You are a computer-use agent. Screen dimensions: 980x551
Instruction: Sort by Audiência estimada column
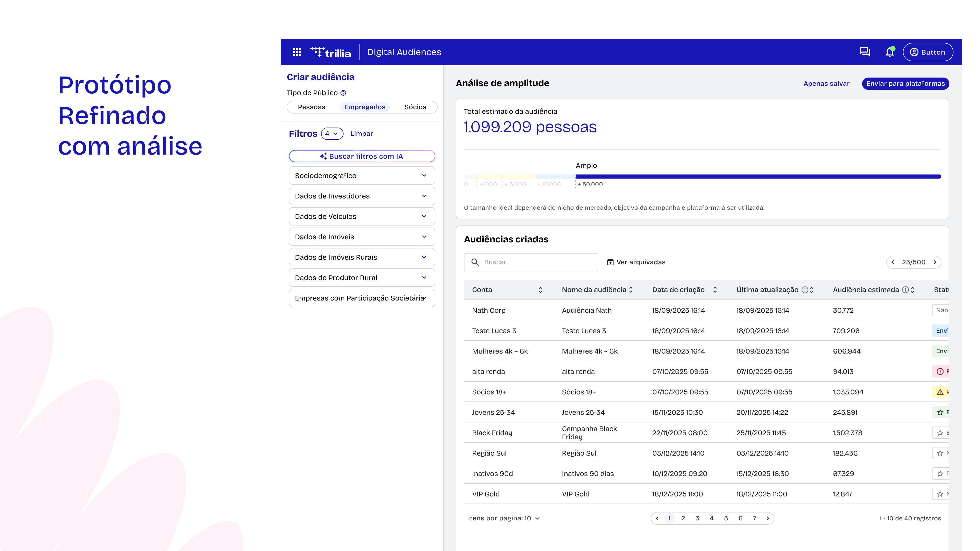point(912,290)
